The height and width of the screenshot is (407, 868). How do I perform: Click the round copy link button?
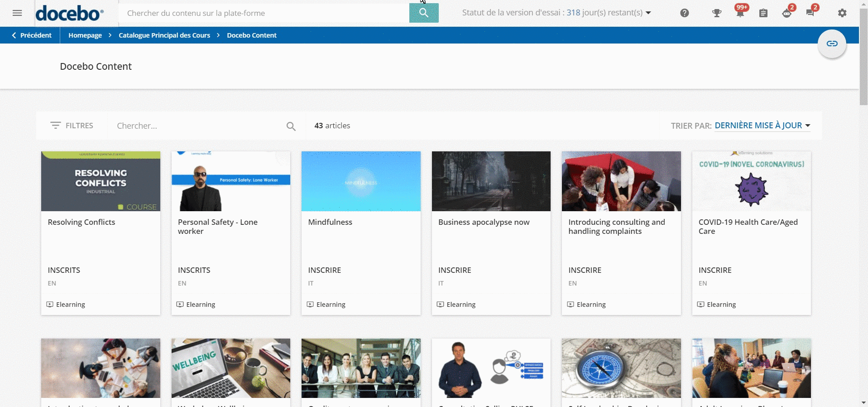832,44
